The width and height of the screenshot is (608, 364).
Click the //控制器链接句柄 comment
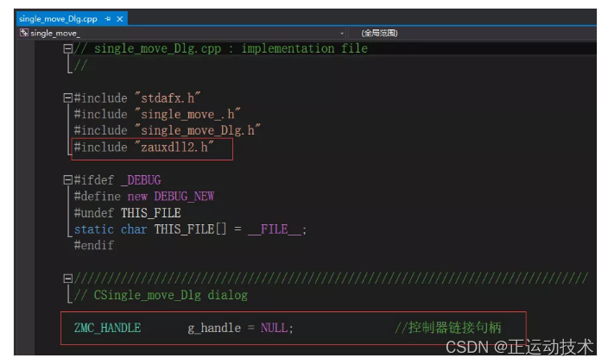coord(448,328)
